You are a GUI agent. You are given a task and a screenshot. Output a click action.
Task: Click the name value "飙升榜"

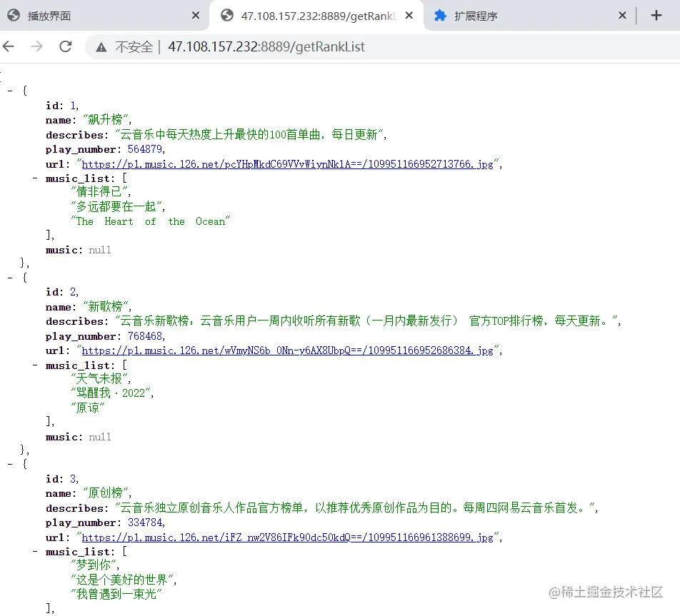click(106, 120)
